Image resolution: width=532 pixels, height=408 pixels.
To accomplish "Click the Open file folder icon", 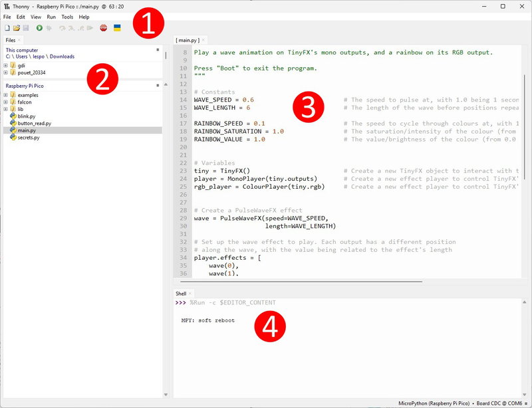I will click(x=16, y=28).
